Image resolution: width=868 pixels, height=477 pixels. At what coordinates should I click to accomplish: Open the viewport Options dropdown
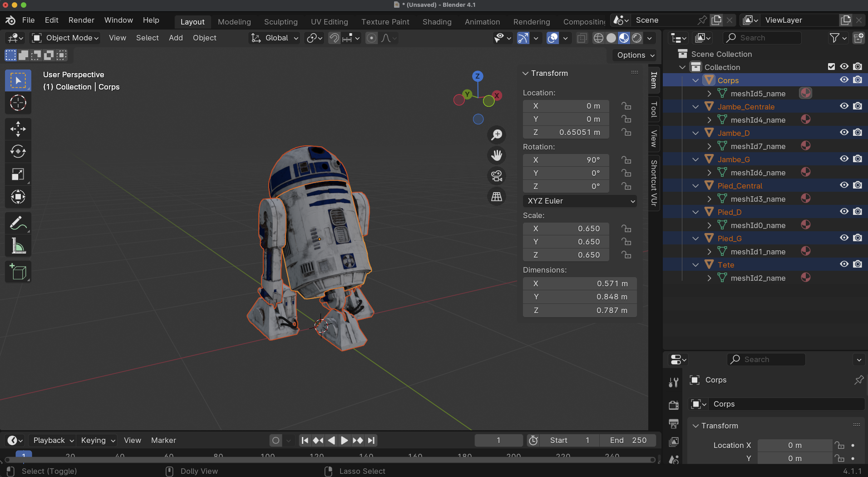pyautogui.click(x=635, y=55)
